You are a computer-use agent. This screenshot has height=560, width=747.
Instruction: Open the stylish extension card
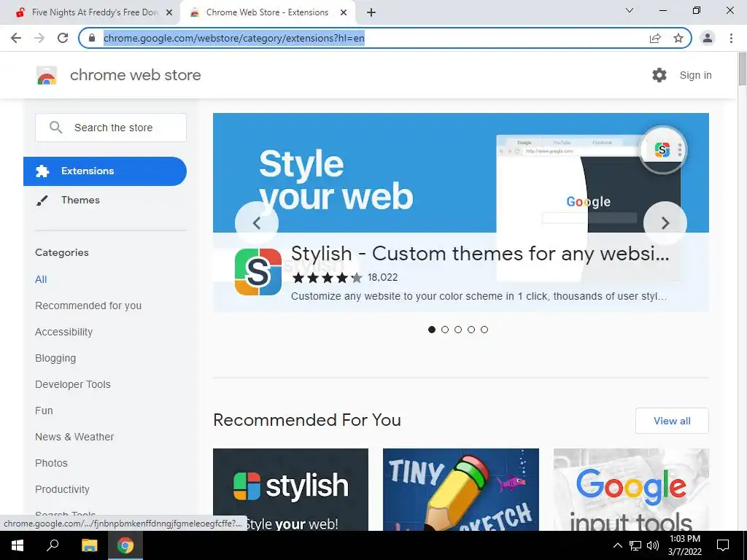tap(290, 489)
